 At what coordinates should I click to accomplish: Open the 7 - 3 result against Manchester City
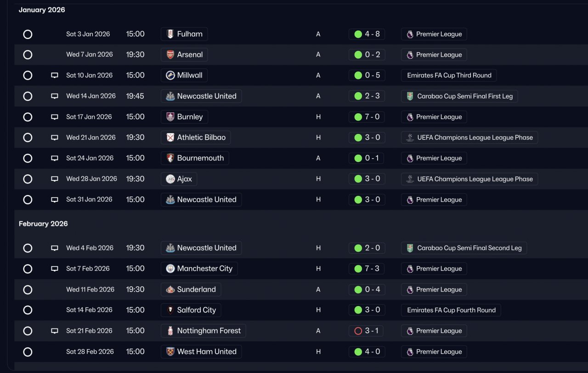[372, 268]
